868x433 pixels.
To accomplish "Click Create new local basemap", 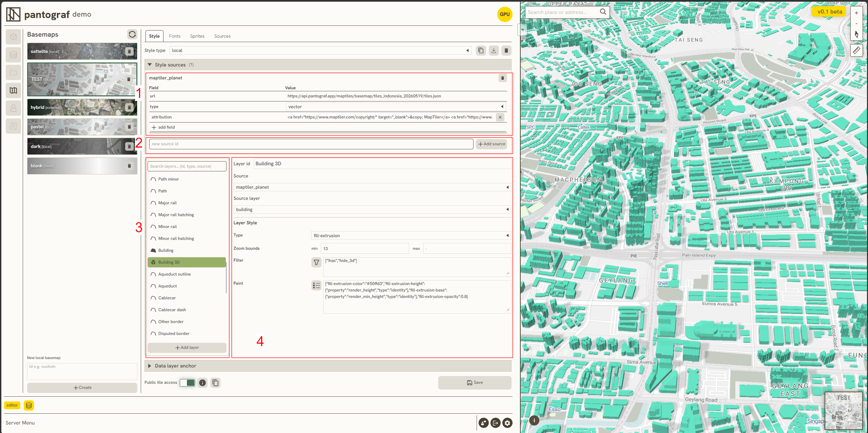I will pyautogui.click(x=82, y=388).
